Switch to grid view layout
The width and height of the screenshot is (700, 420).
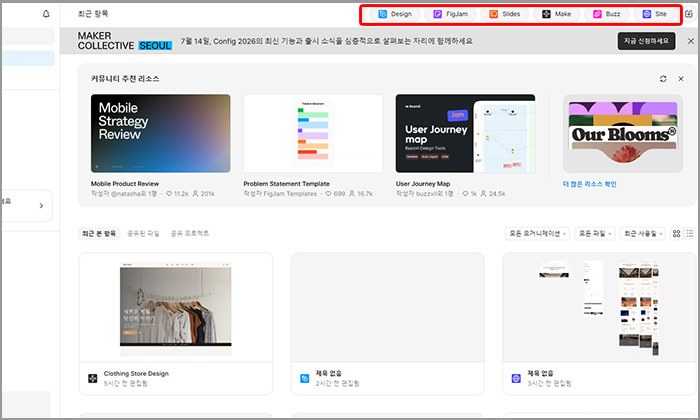point(676,233)
